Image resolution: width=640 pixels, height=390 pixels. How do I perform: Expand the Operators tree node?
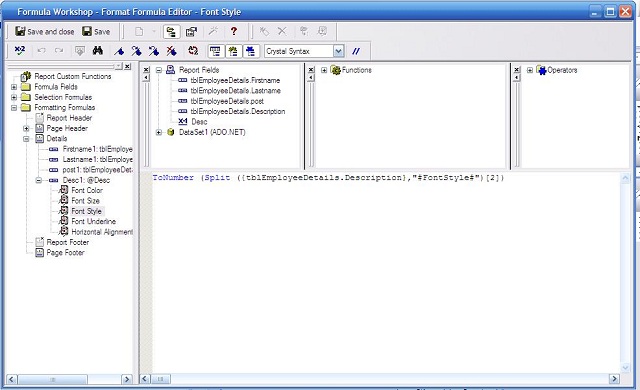530,70
